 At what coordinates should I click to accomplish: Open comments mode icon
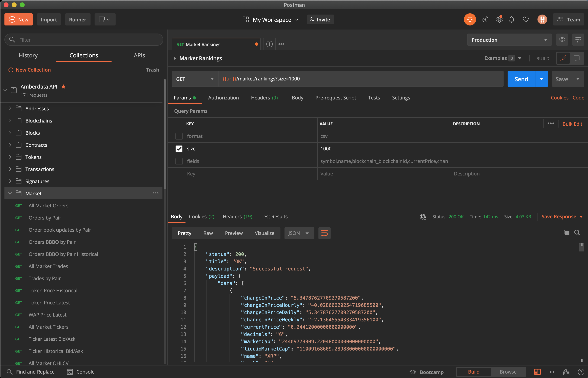(x=577, y=58)
